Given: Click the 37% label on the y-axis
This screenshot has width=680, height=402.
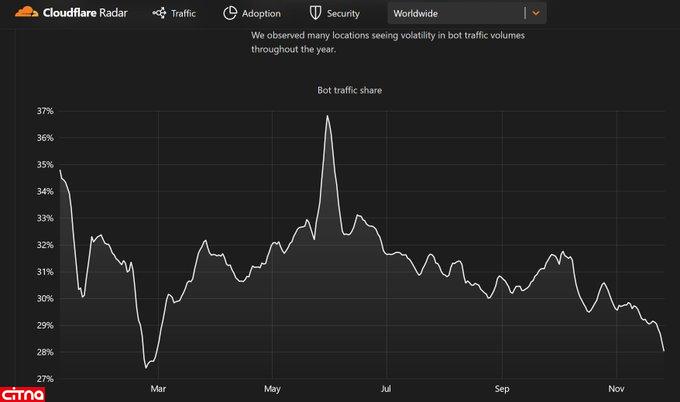Looking at the screenshot, I should [45, 111].
